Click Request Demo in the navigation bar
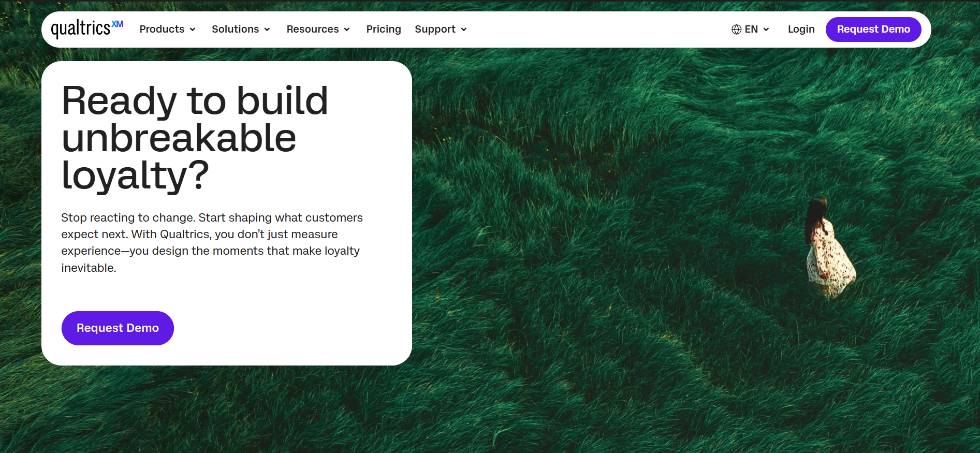This screenshot has width=980, height=453. (873, 30)
